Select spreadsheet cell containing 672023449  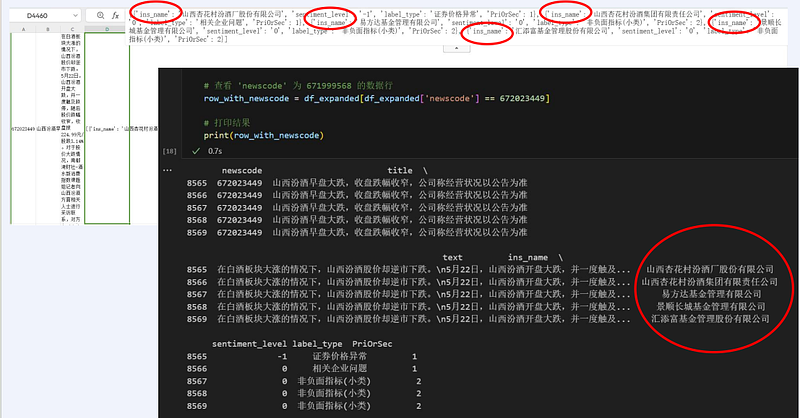coord(23,129)
